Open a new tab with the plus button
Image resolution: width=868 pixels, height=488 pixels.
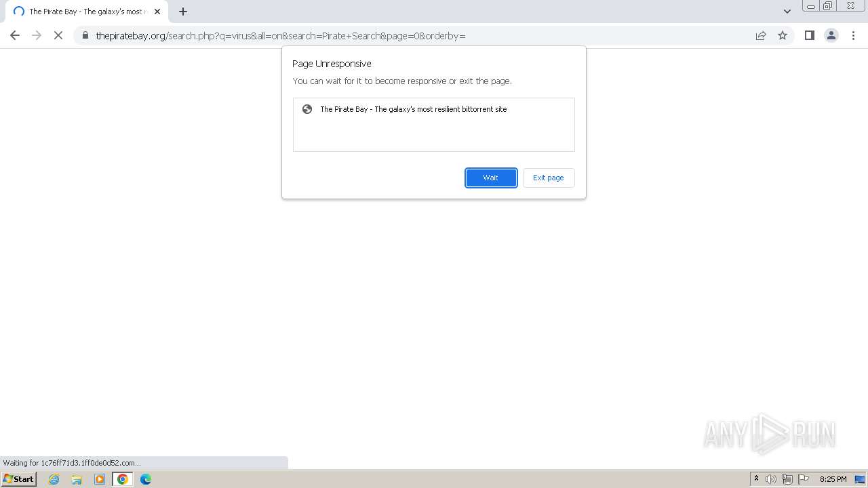point(183,12)
